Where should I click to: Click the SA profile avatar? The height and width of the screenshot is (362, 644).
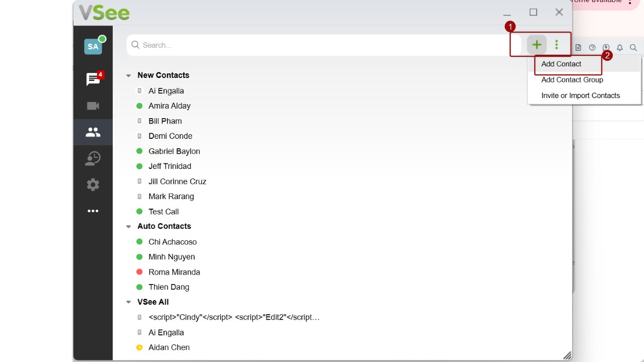(x=93, y=46)
